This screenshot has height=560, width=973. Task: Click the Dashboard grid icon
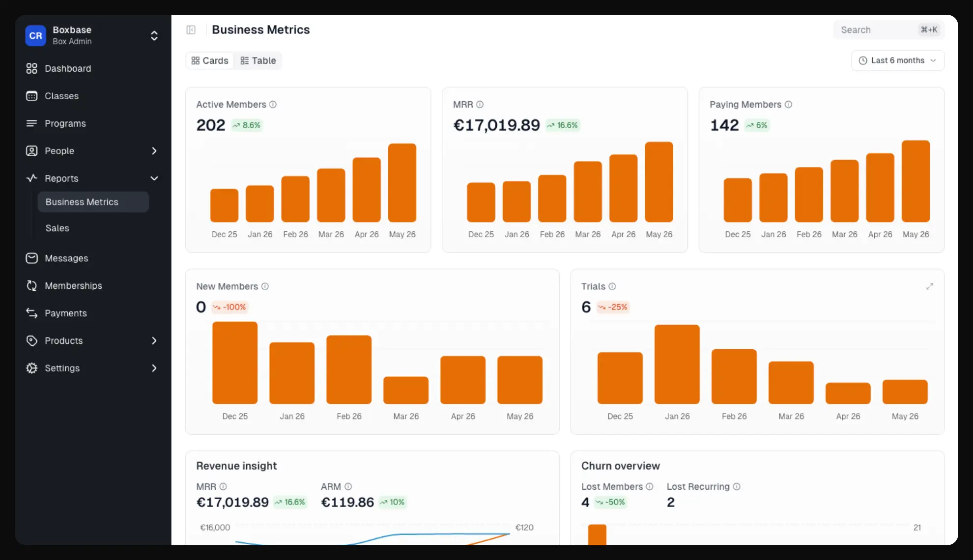(x=31, y=68)
